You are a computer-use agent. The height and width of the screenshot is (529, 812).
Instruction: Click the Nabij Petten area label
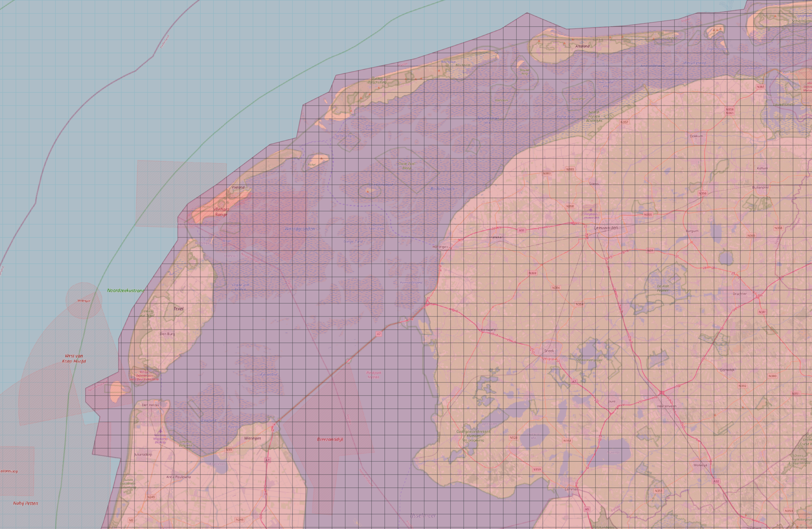pyautogui.click(x=26, y=503)
